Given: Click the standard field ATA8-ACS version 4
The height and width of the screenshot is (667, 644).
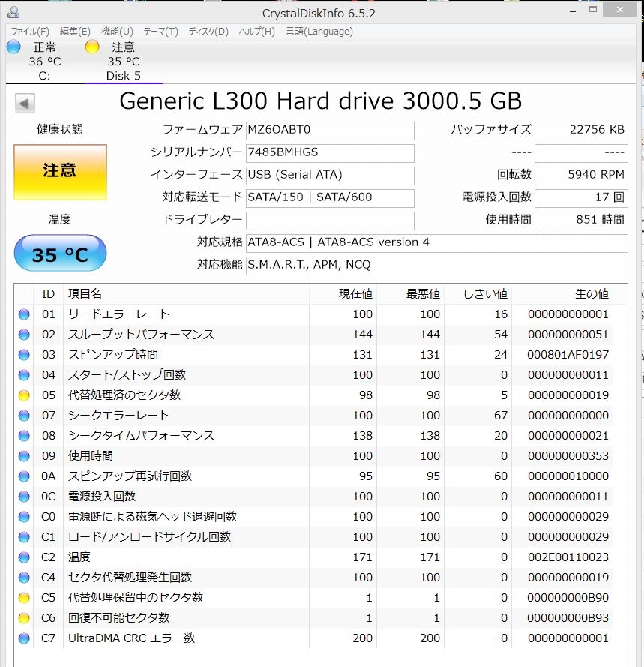Looking at the screenshot, I should [436, 243].
